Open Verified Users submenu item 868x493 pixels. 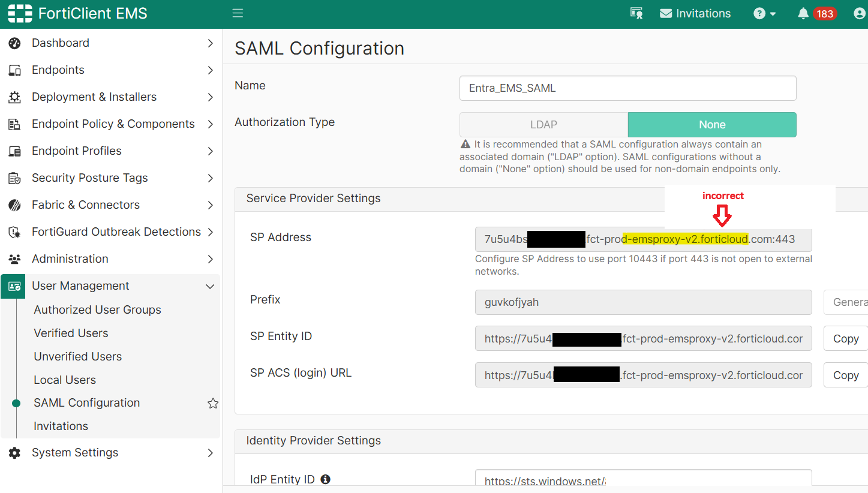click(71, 333)
